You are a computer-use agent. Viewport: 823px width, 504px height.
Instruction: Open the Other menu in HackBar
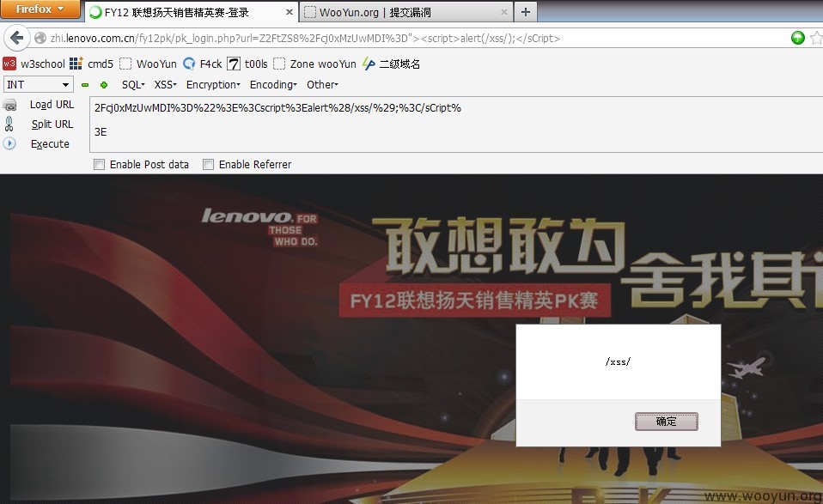pos(322,84)
